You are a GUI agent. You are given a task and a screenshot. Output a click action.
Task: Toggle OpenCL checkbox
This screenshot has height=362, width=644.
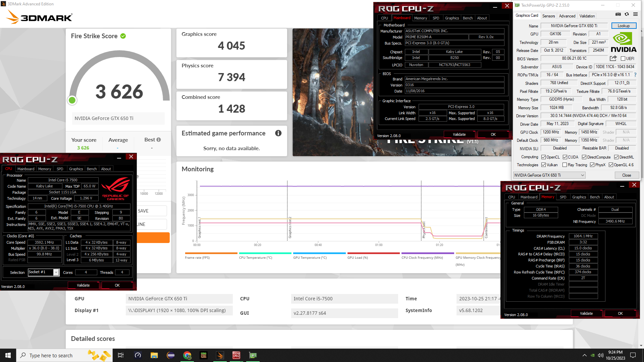coord(544,157)
